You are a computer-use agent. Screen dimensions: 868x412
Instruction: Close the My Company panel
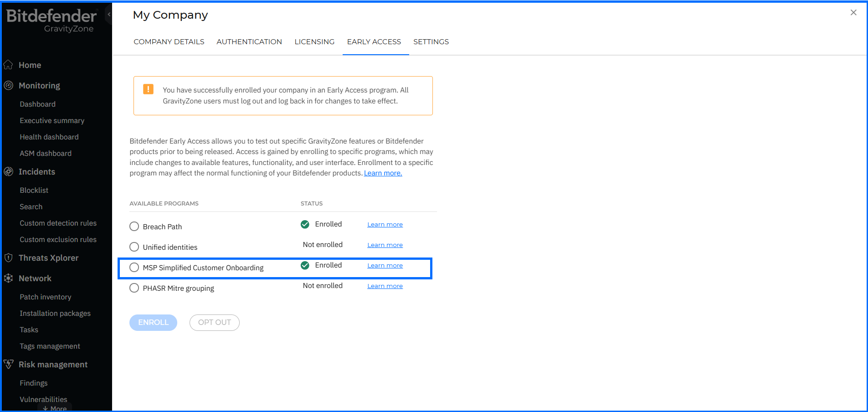[x=853, y=13]
